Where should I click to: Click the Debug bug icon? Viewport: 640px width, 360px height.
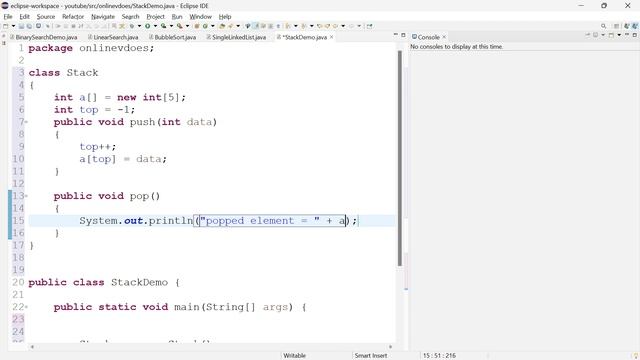tap(132, 26)
